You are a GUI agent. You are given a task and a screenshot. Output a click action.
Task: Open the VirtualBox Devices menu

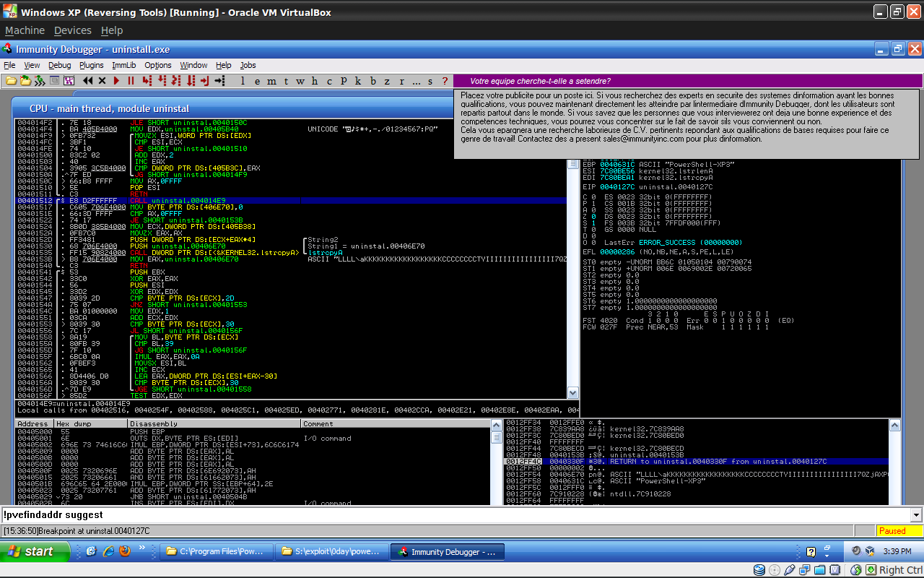tap(73, 30)
